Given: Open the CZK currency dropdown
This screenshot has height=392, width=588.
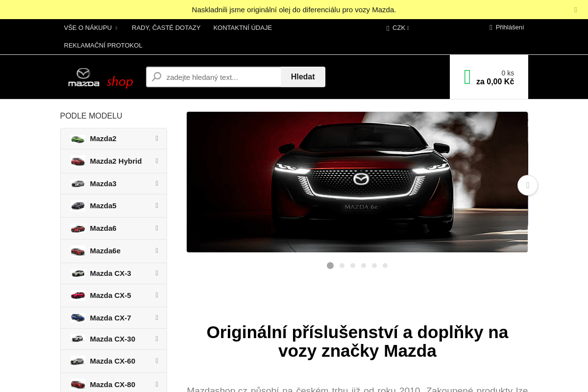Looking at the screenshot, I should [398, 28].
